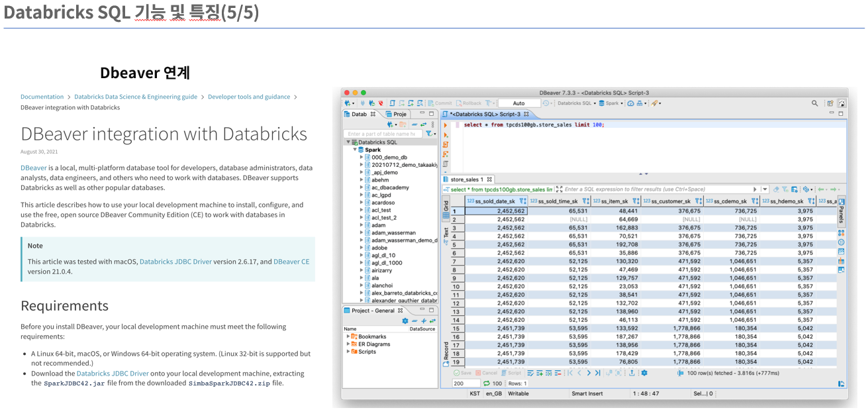Screen dimensions: 868x412
Task: Click the refresh icon next to row count 100
Action: [x=486, y=384]
